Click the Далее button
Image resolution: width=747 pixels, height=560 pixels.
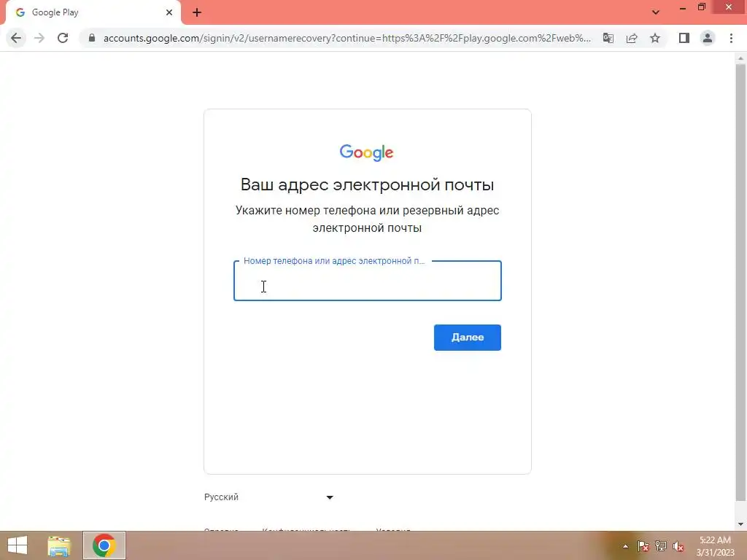click(468, 338)
